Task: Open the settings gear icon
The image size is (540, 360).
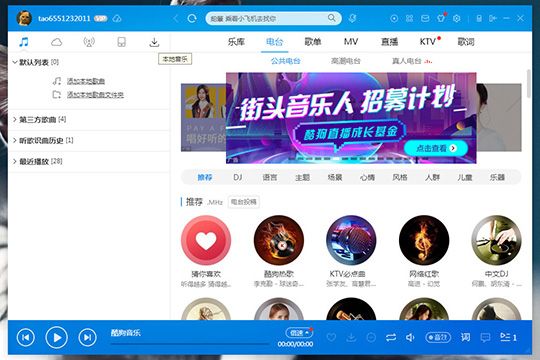Action: click(457, 18)
